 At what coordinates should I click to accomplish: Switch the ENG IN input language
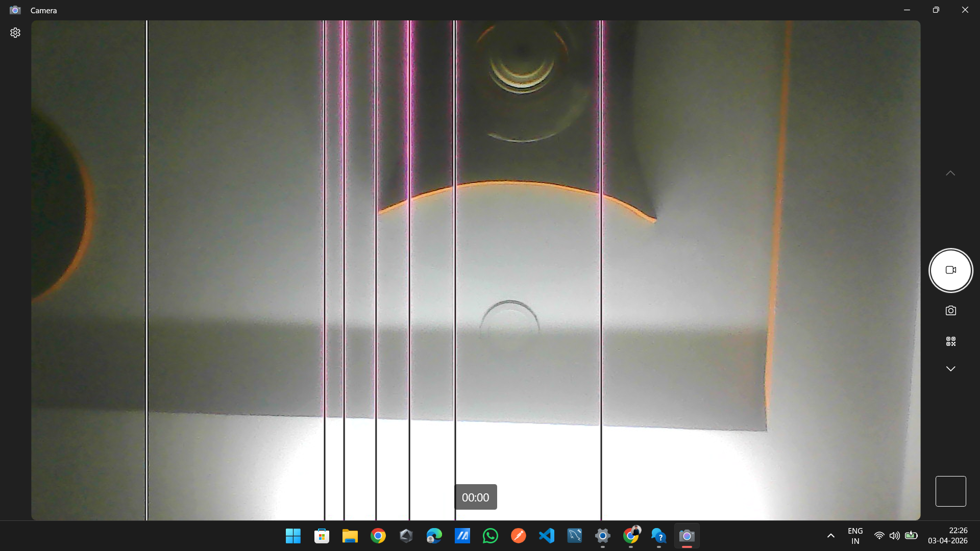pyautogui.click(x=855, y=536)
